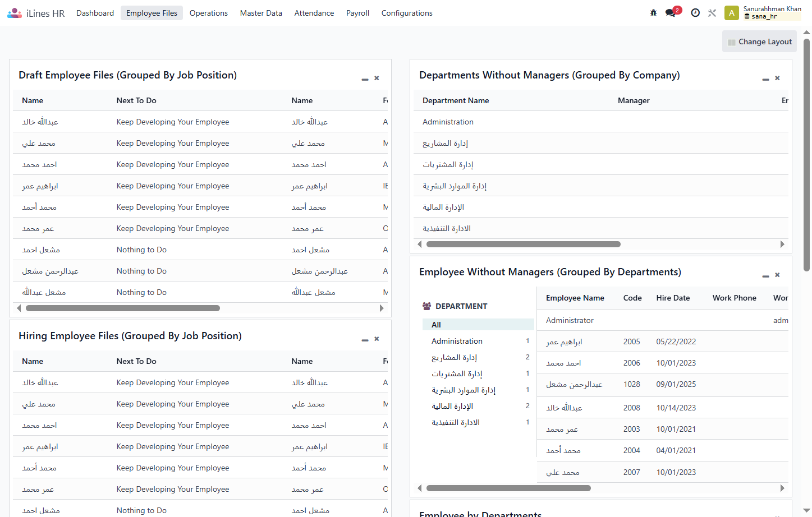Open the Administrator employee row
This screenshot has height=517, width=812.
coord(663,320)
